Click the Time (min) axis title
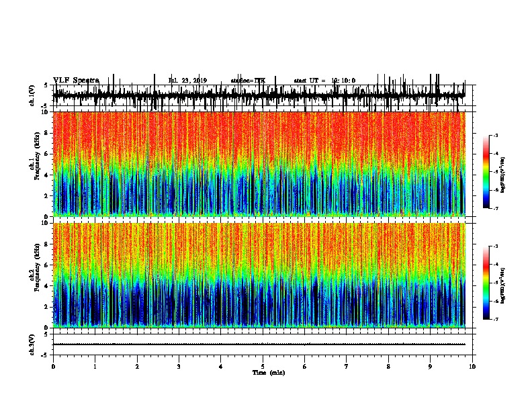The width and height of the screenshot is (532, 411). [x=269, y=373]
